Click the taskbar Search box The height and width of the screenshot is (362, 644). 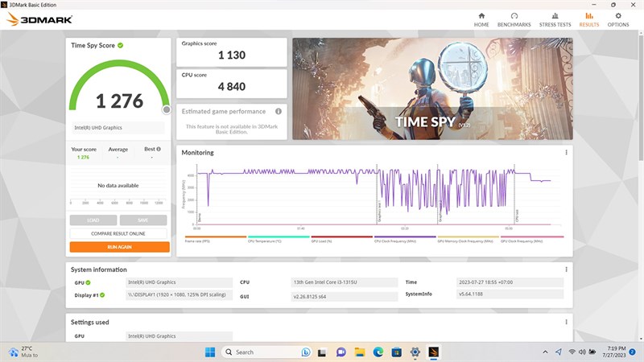point(267,352)
